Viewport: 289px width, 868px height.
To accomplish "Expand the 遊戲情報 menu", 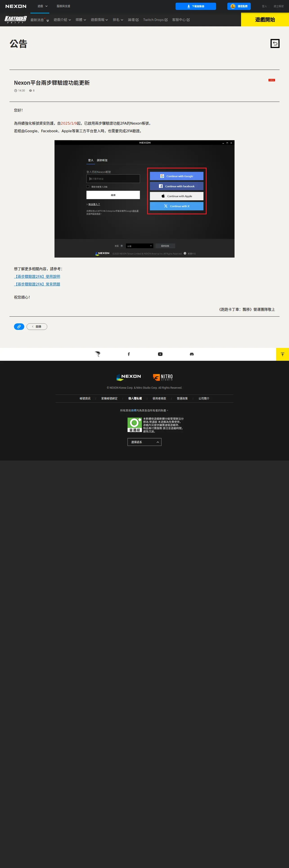I will 99,20.
